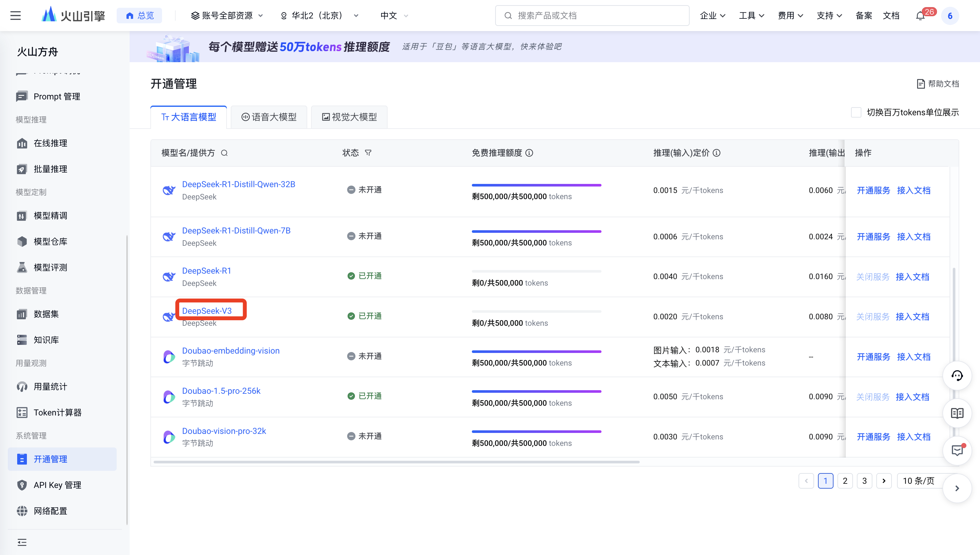Open the notification bell icon
This screenshot has width=980, height=555.
pos(920,16)
